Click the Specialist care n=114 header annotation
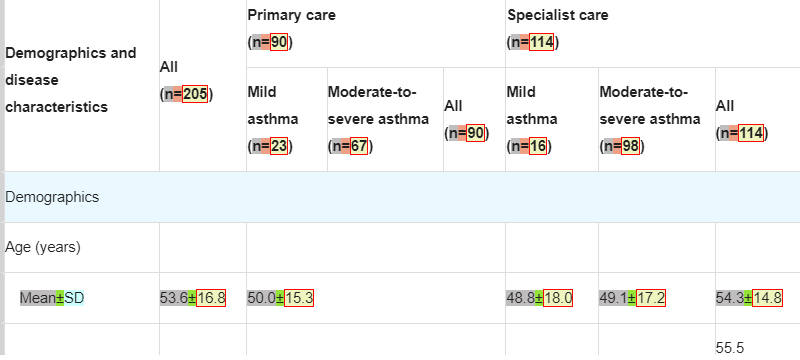The width and height of the screenshot is (800, 360). [541, 42]
